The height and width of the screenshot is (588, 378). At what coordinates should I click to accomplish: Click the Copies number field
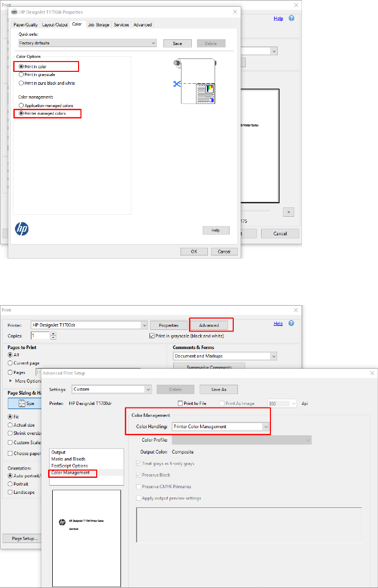40,336
